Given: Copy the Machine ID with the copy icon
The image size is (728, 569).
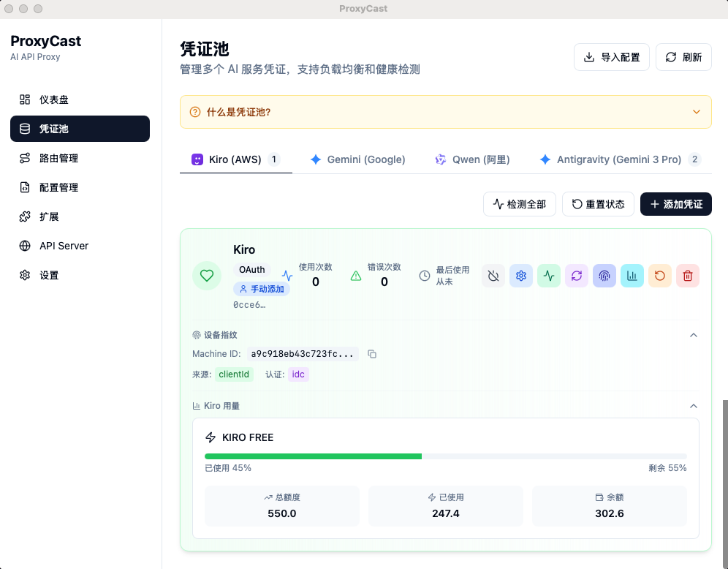Looking at the screenshot, I should [372, 354].
